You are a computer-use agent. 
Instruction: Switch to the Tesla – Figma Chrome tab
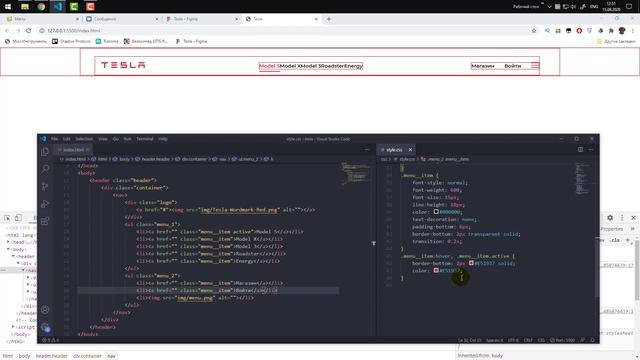202,19
